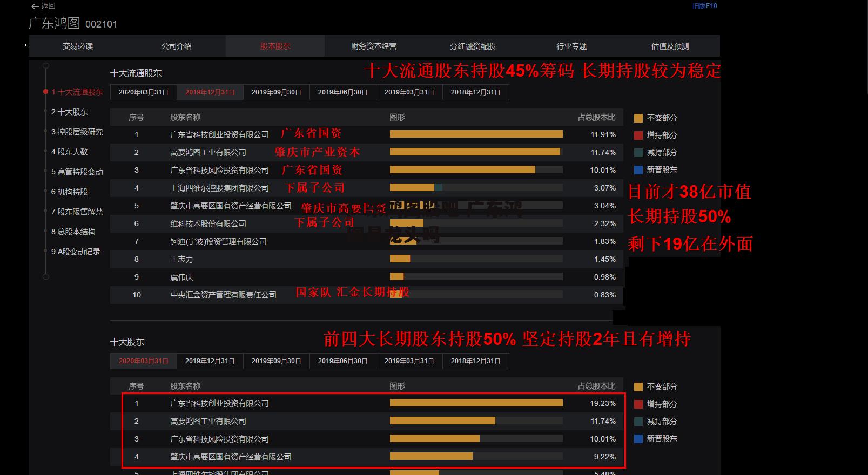Click the 9.22% share percentage value

pos(604,457)
